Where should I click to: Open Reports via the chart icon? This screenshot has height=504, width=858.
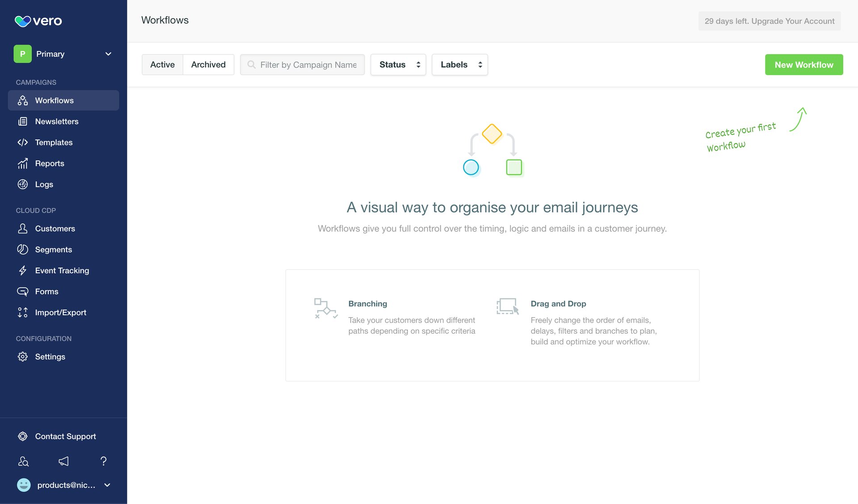(23, 163)
